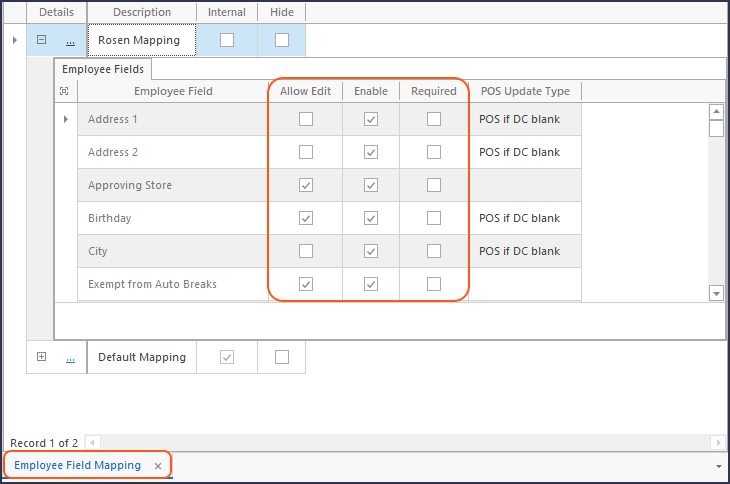Expand the Default Mapping row details
Screen dimensions: 730x484
[41, 356]
